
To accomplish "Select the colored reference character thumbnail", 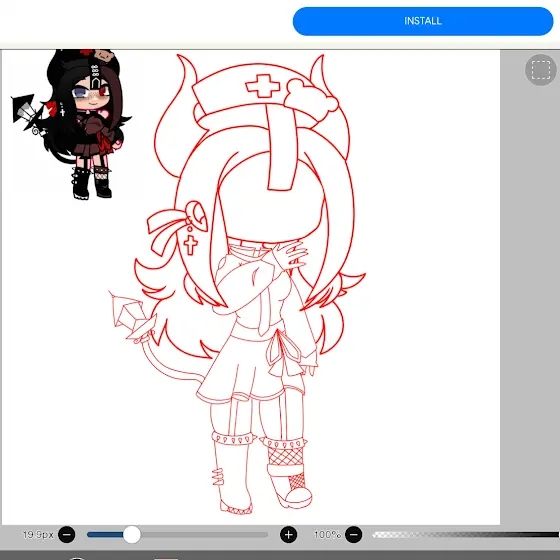I will click(71, 124).
